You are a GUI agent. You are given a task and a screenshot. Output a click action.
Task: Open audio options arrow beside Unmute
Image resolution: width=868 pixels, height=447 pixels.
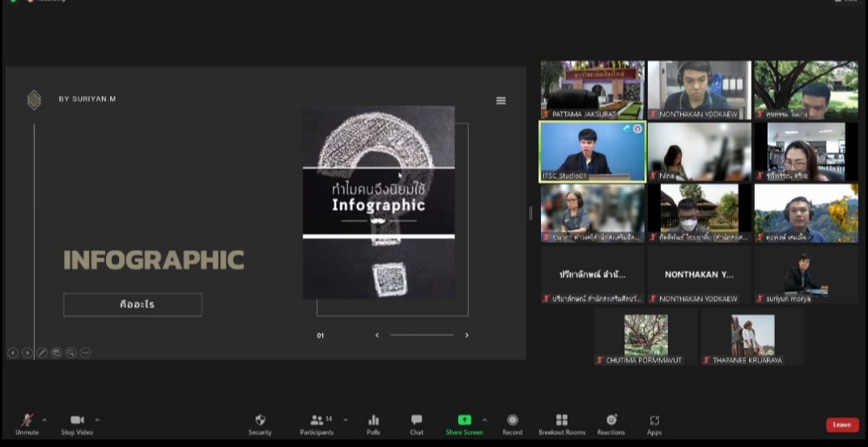[x=45, y=419]
